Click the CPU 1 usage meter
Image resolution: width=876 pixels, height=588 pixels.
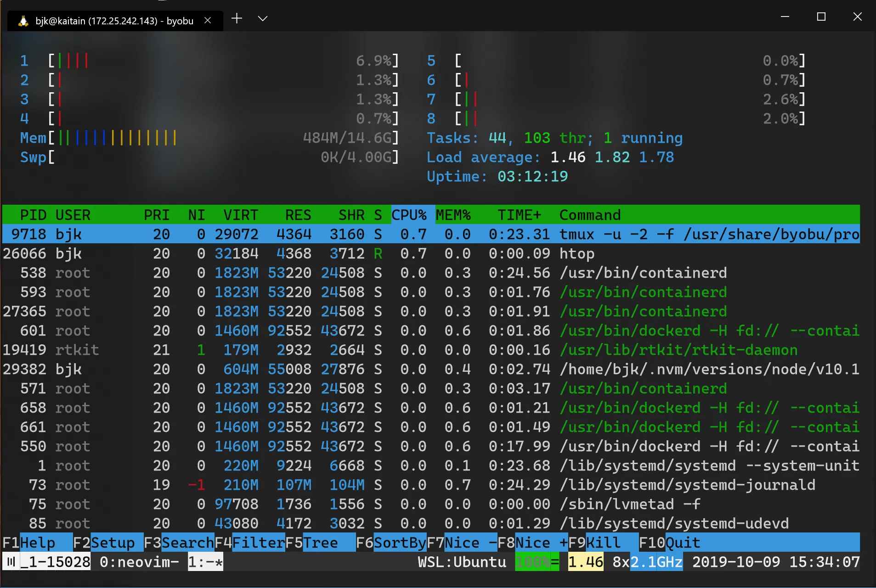click(x=209, y=61)
